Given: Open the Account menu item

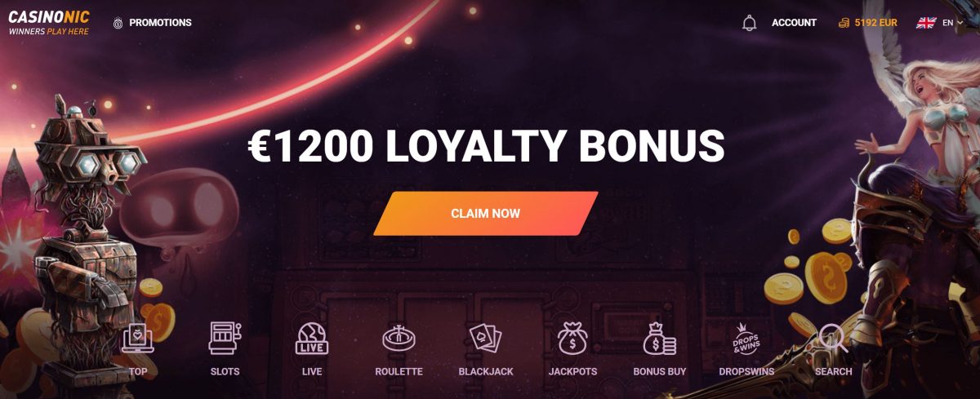Looking at the screenshot, I should (x=794, y=23).
